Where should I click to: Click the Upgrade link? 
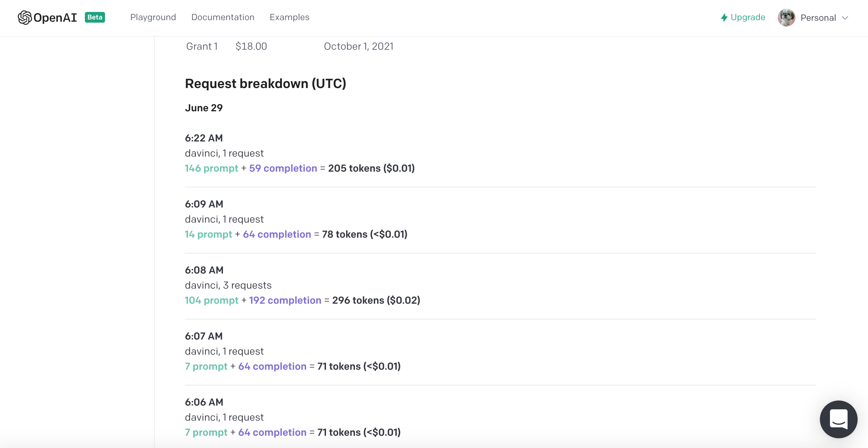(748, 17)
